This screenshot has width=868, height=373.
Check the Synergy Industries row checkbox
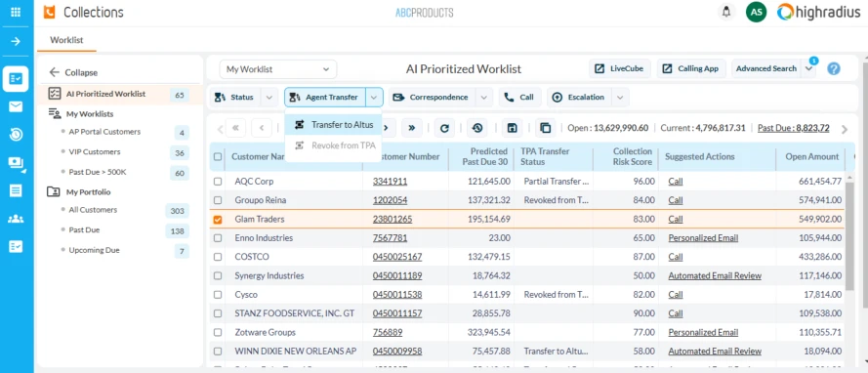(218, 275)
